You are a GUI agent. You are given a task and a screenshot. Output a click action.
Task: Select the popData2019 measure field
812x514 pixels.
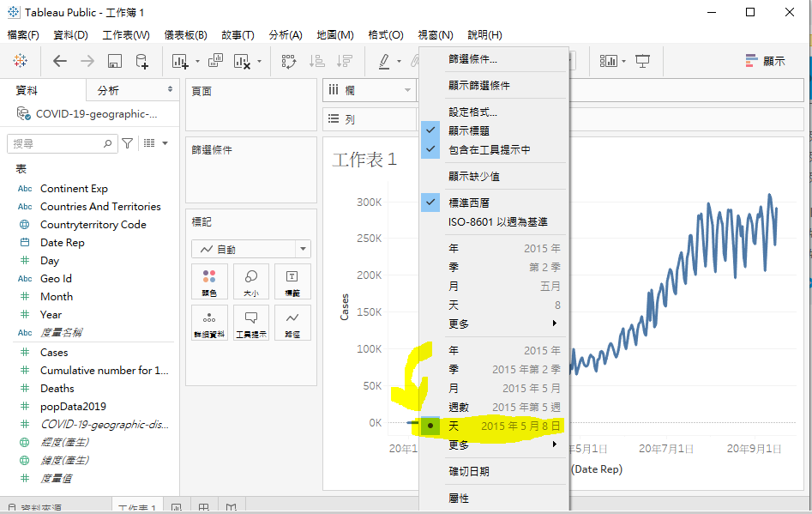point(73,406)
